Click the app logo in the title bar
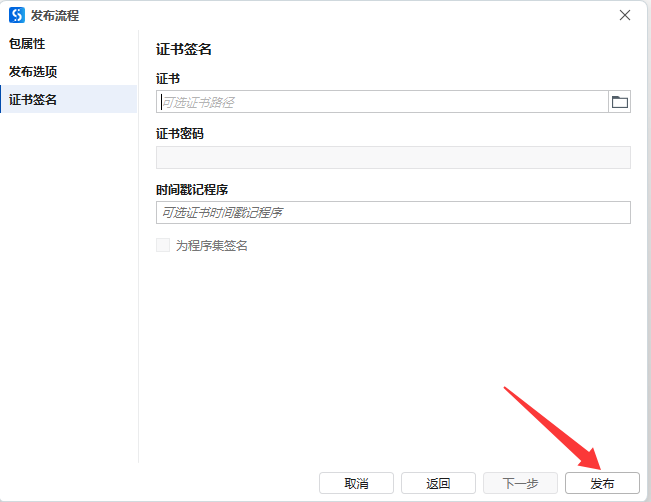 [x=17, y=15]
